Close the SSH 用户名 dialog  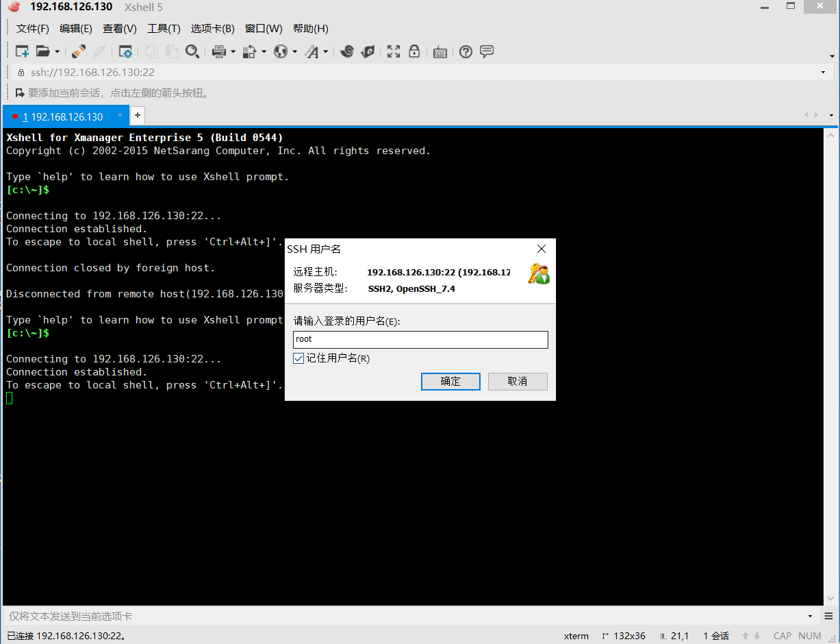tap(541, 249)
